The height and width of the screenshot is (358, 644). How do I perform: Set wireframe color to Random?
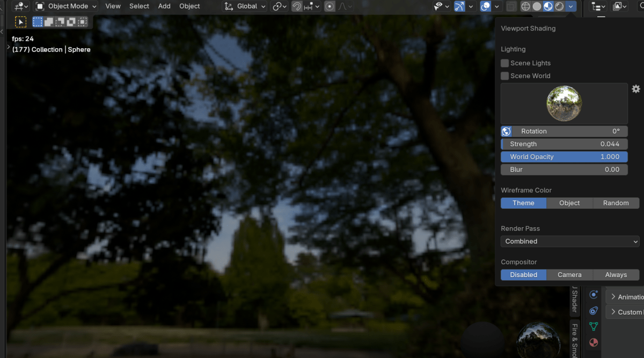[616, 203]
